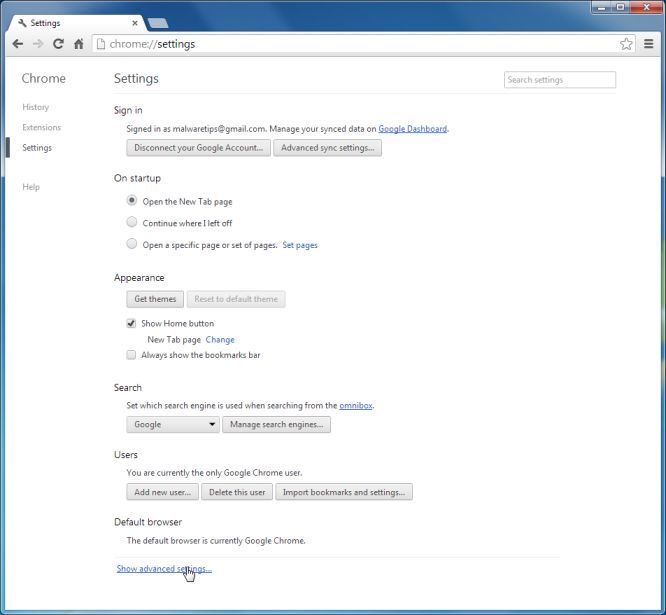Close the Settings tab
666x615 pixels.
coord(135,23)
